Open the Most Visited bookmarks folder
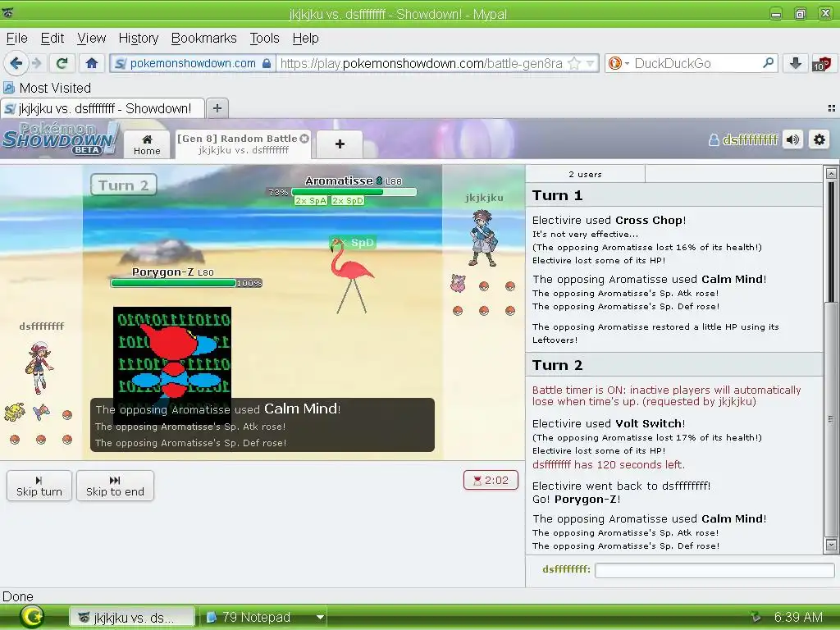Viewport: 840px width, 630px height. pyautogui.click(x=47, y=88)
